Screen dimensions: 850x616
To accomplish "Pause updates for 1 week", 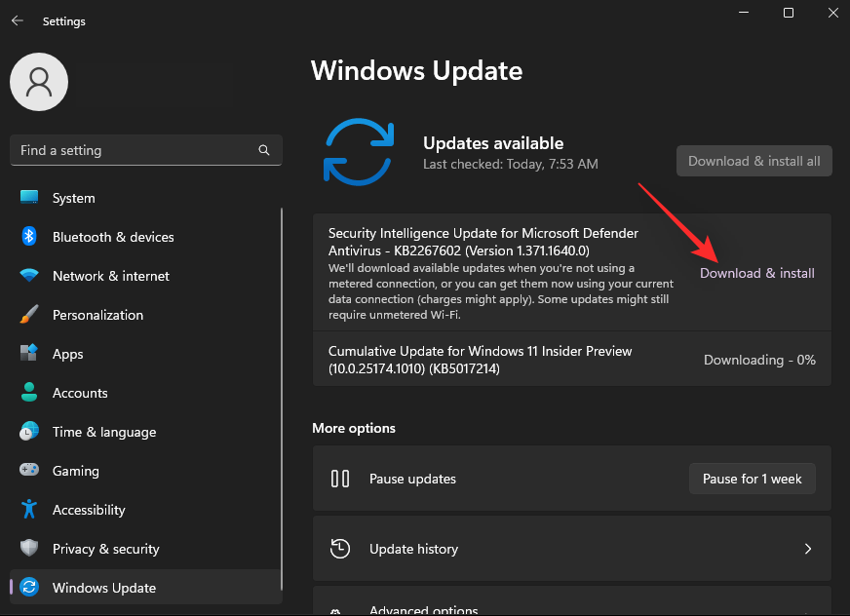I will pos(752,479).
